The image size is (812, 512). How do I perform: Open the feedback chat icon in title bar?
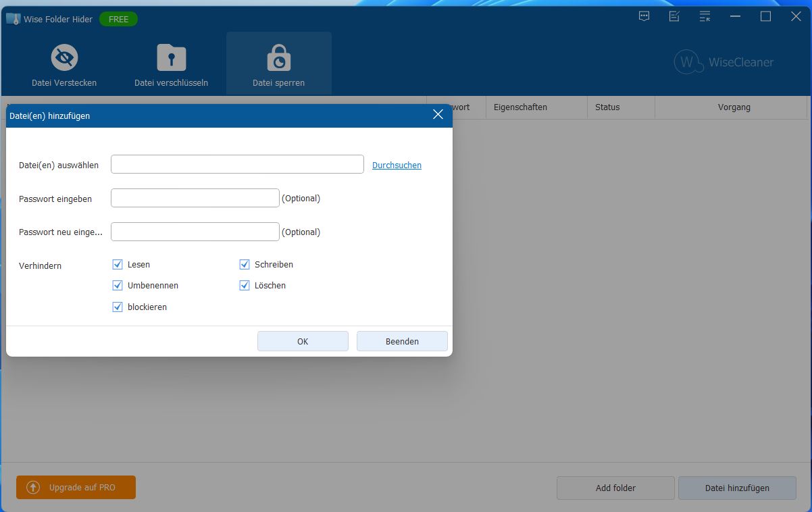(x=644, y=16)
